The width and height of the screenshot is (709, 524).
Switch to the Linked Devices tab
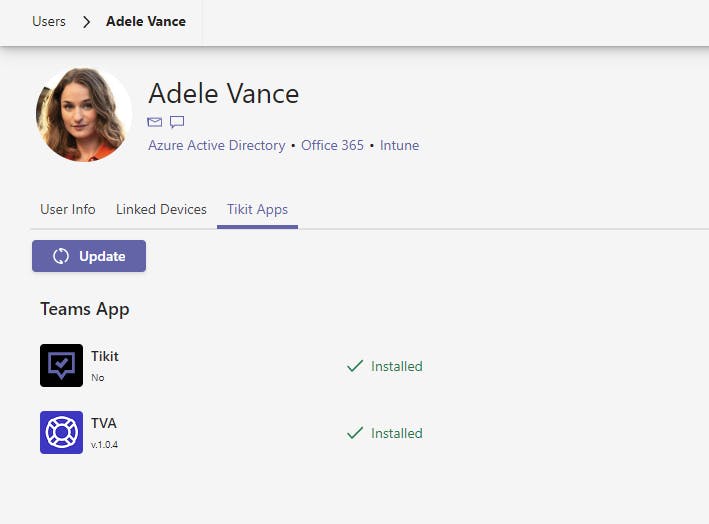(161, 209)
